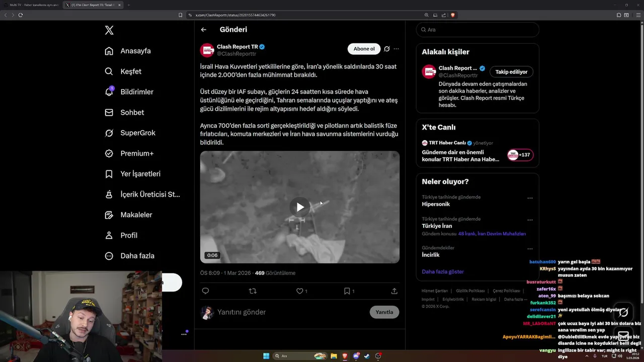Screen dimensions: 644x362
Task: Click the repost icon under the post
Action: click(253, 291)
